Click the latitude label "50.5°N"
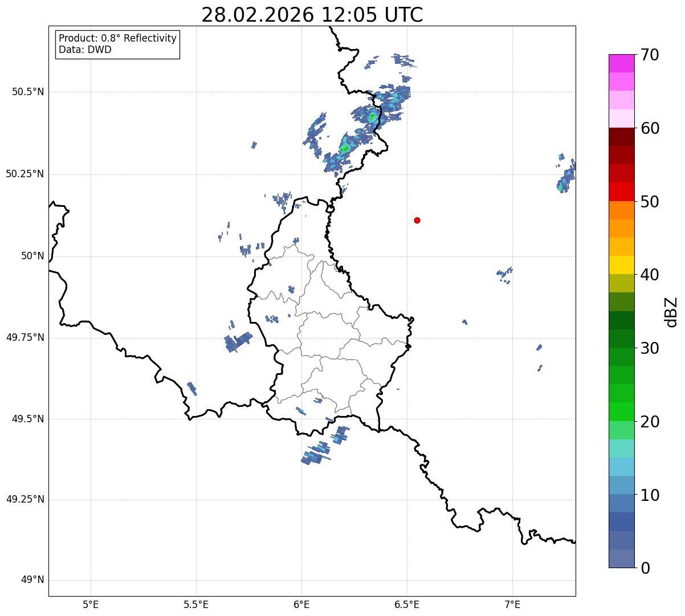685x616 pixels. (28, 92)
